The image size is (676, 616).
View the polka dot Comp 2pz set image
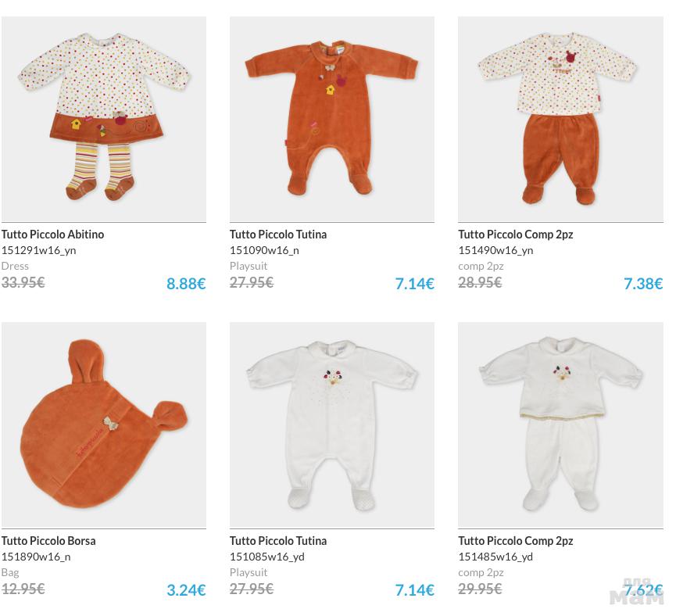[x=560, y=120]
